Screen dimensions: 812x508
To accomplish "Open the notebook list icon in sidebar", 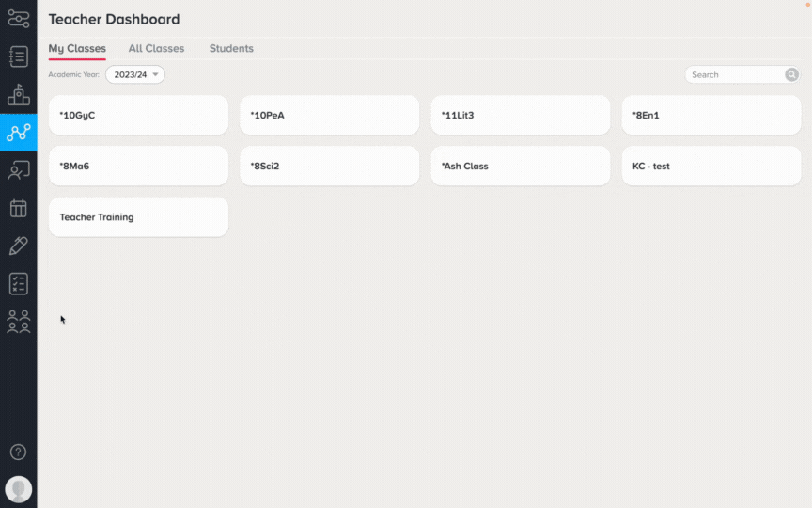I will [x=19, y=56].
